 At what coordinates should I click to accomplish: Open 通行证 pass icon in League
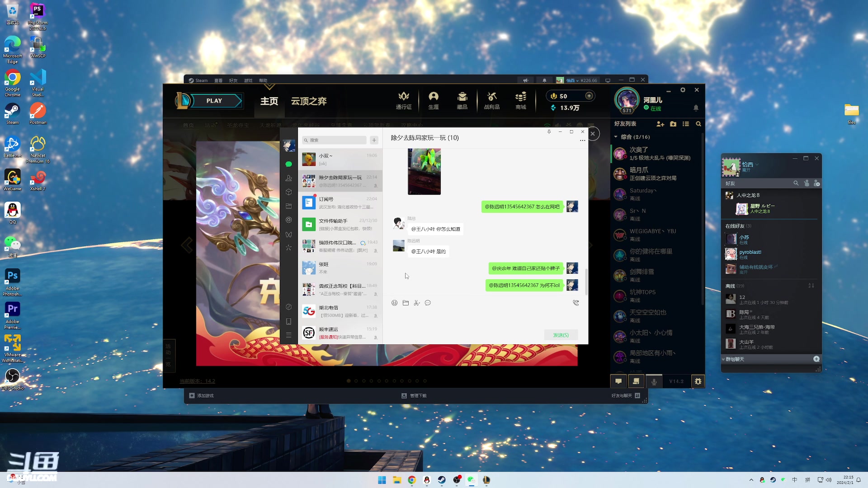404,100
